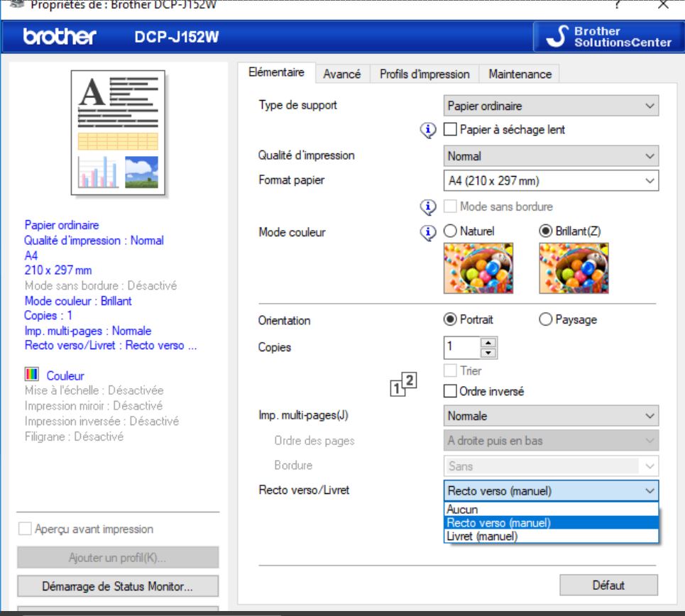This screenshot has width=685, height=616.
Task: Click the Couleur rainbow icon in the summary
Action: 32,375
